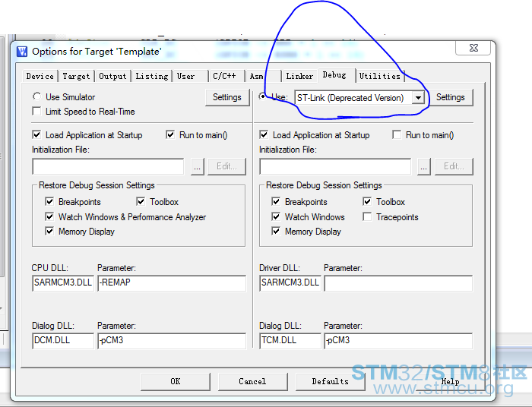Switch to the Device tab
The image size is (532, 407).
point(40,76)
